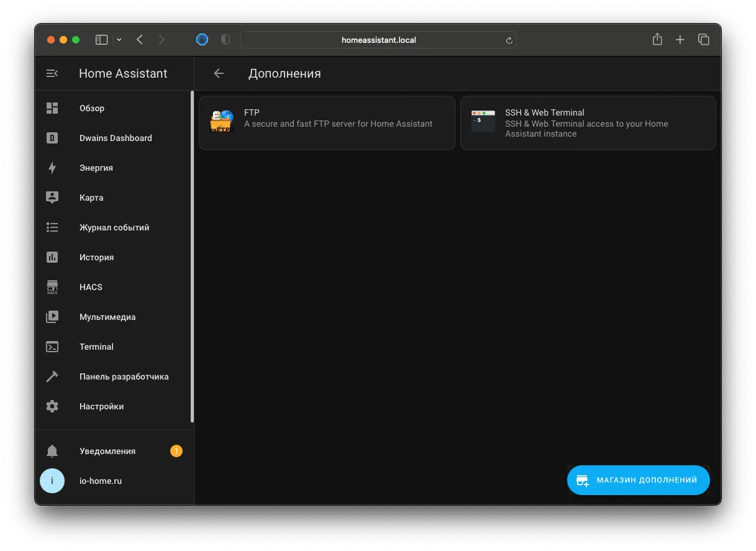Click the orange notification badge showing 1
The image size is (756, 551).
(x=176, y=451)
